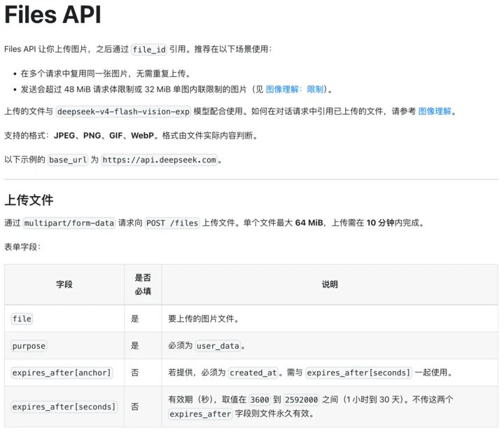Click the 3600 value code
Screen dimensions: 504x432
pos(260,400)
